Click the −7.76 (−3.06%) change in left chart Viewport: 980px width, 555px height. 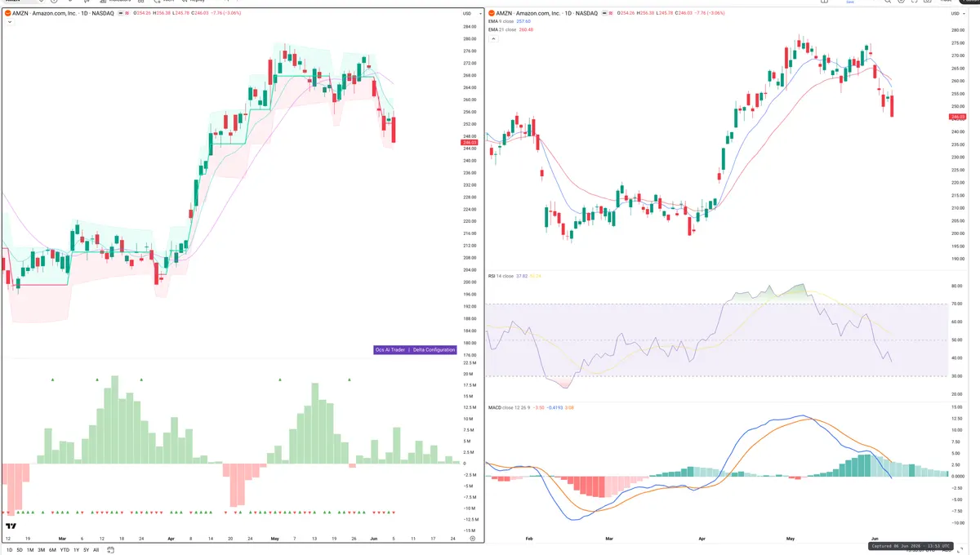point(225,13)
